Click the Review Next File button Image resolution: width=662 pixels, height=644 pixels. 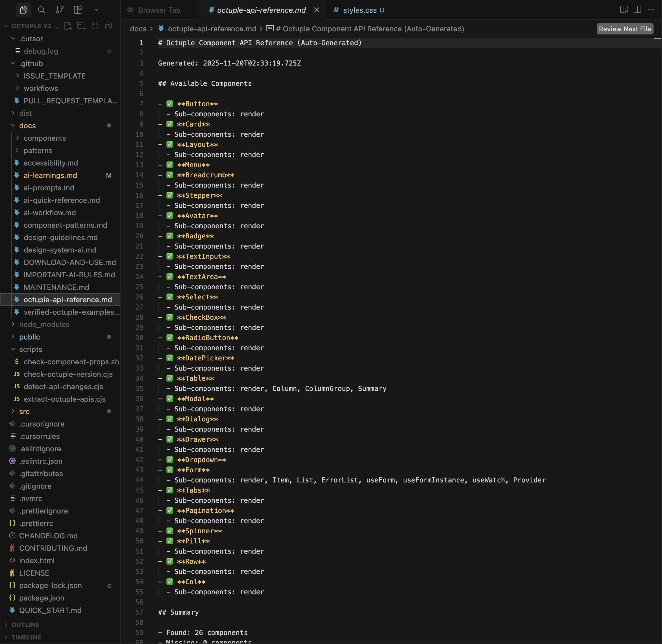tap(624, 29)
